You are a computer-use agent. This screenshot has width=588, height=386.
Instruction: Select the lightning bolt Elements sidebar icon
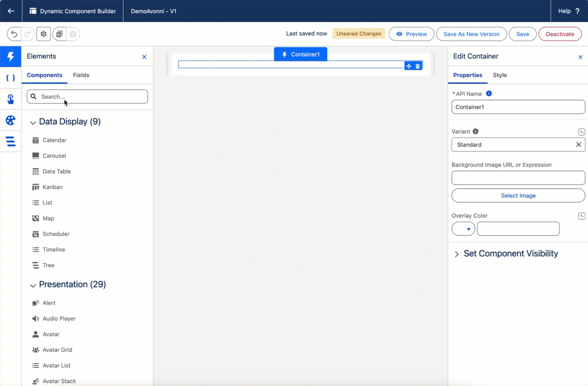tap(11, 56)
